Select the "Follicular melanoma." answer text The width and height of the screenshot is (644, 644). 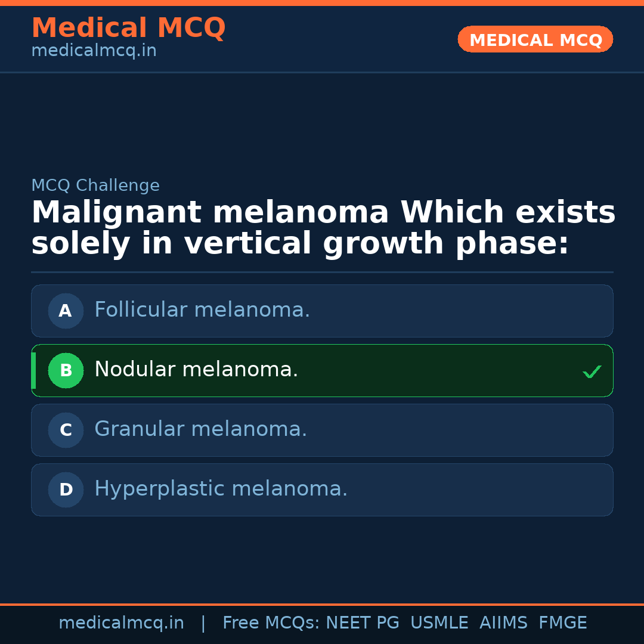pos(202,310)
